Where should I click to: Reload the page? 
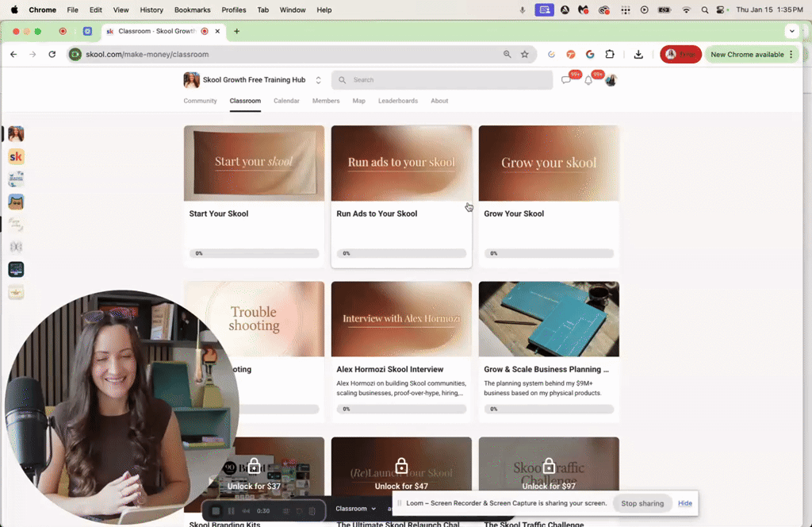click(52, 54)
